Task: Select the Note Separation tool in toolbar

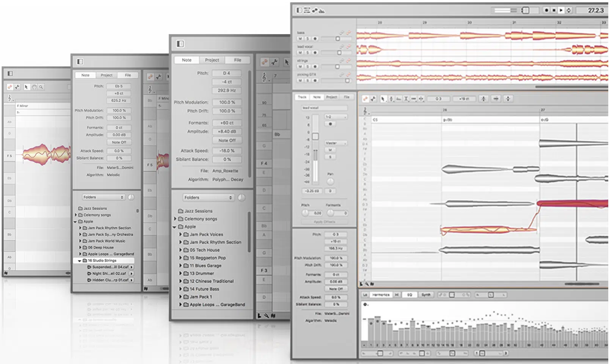Action: pyautogui.click(x=421, y=99)
